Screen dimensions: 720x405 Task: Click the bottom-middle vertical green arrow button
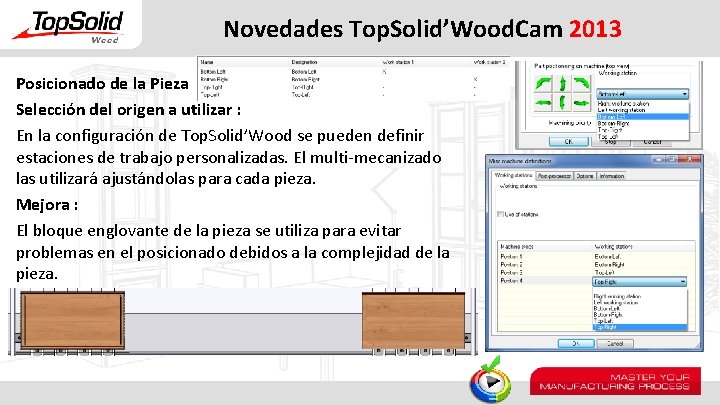coord(562,102)
